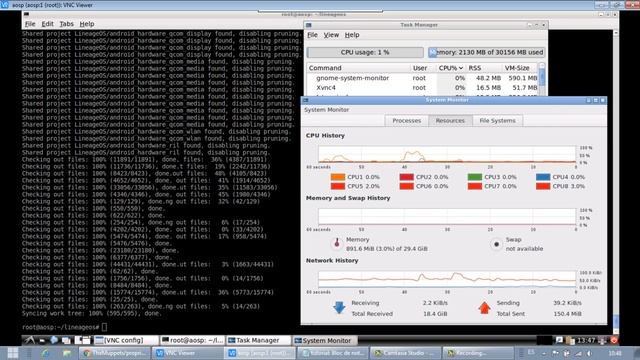Click the CPU usage bar in Task Manager
Viewport: 640px width, 360px height.
pos(365,52)
